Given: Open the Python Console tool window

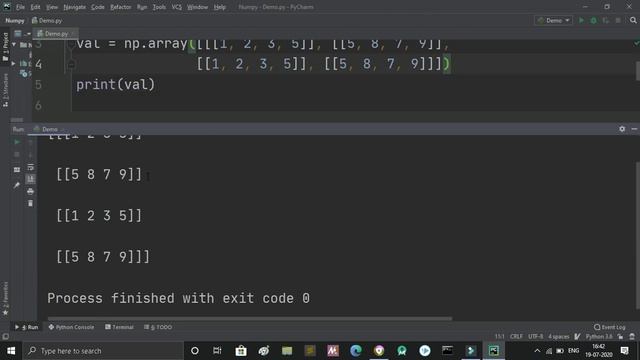Looking at the screenshot, I should (71, 327).
